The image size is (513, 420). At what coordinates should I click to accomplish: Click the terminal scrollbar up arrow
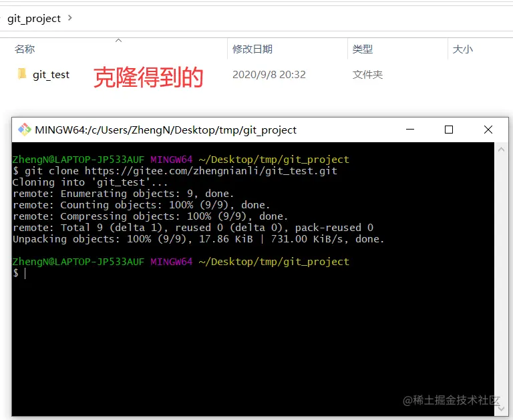point(501,150)
